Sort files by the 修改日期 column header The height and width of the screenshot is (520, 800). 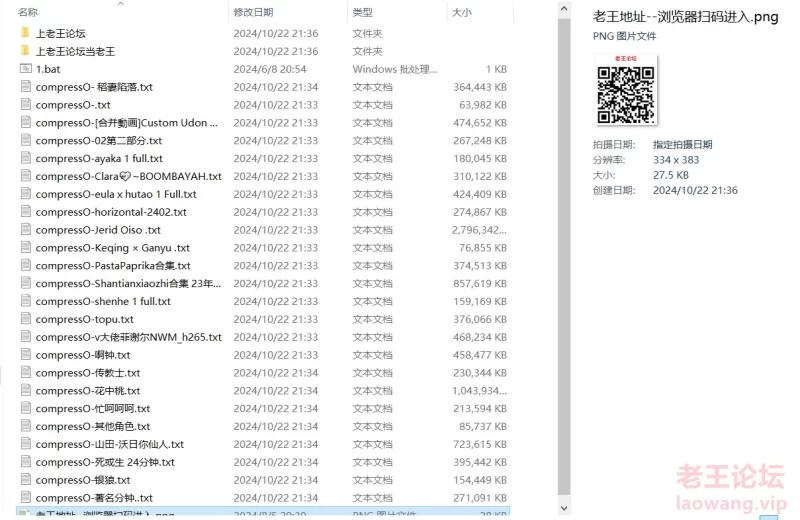point(253,12)
